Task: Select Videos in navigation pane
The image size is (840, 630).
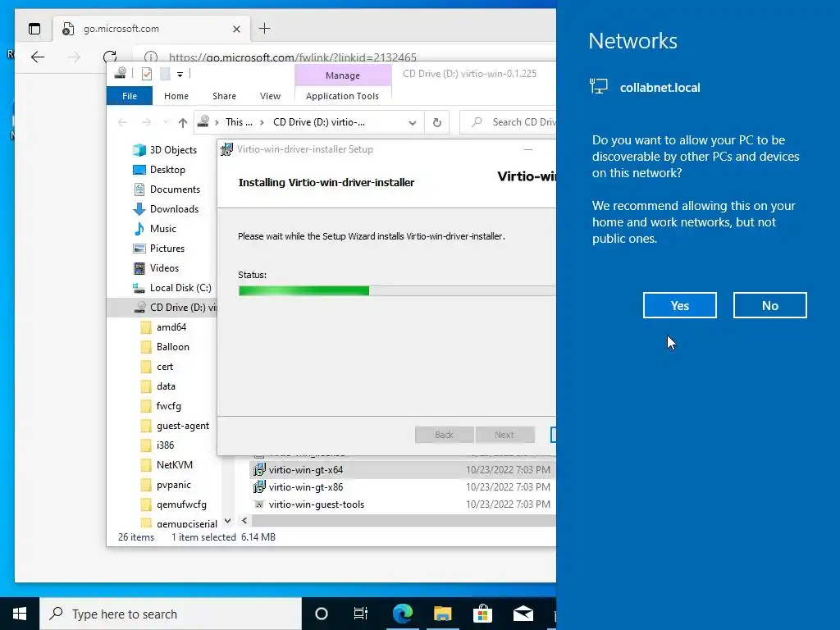Action: coord(156,268)
